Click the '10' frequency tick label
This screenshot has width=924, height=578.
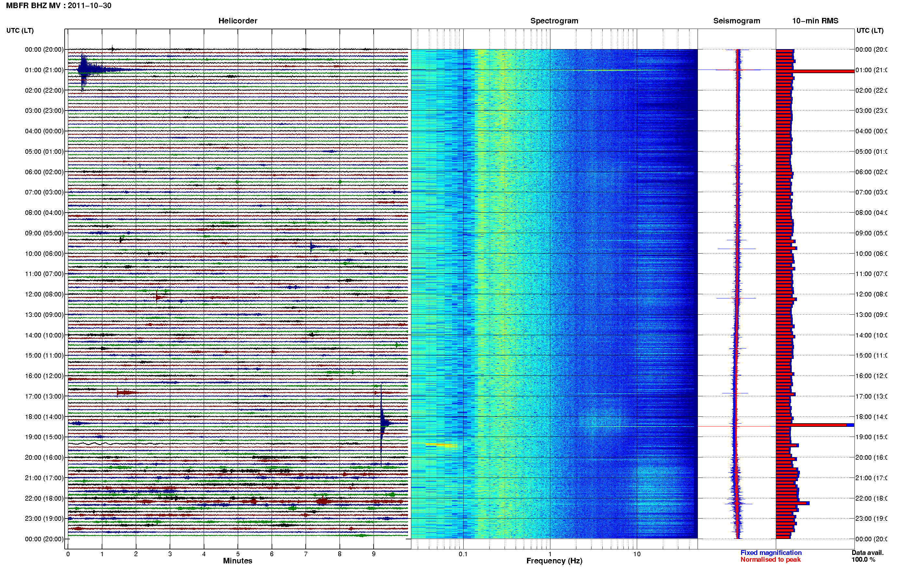tap(637, 554)
